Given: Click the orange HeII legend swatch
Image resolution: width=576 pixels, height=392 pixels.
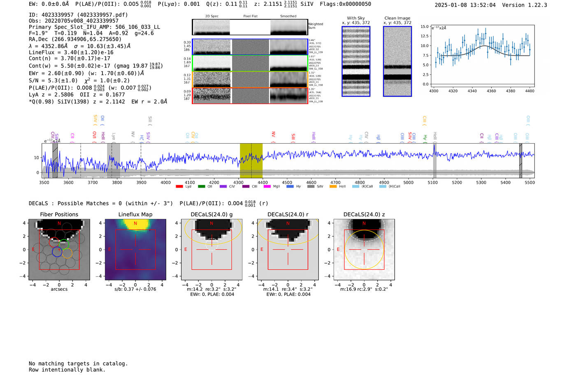Looking at the screenshot, I should tap(333, 186).
